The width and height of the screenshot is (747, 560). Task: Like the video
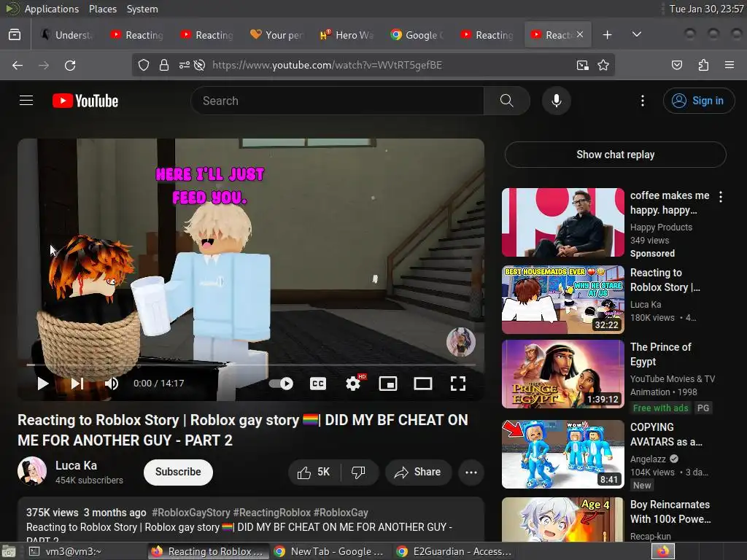tap(314, 472)
